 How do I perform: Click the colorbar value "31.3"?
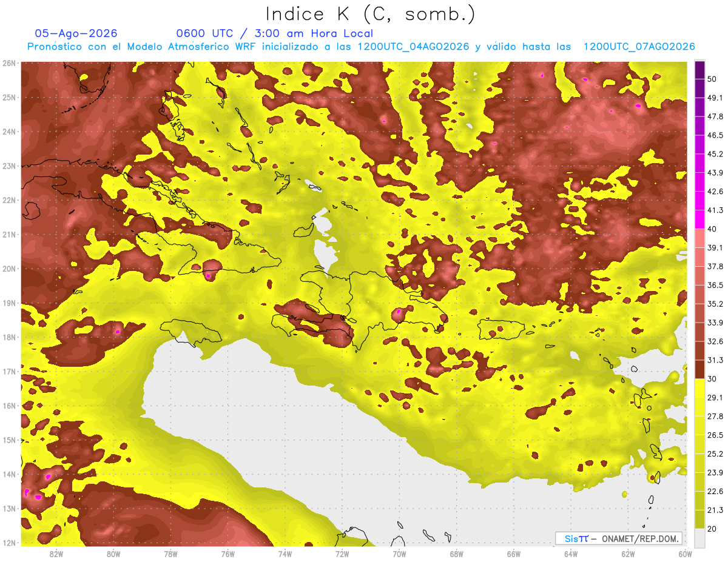tap(715, 360)
